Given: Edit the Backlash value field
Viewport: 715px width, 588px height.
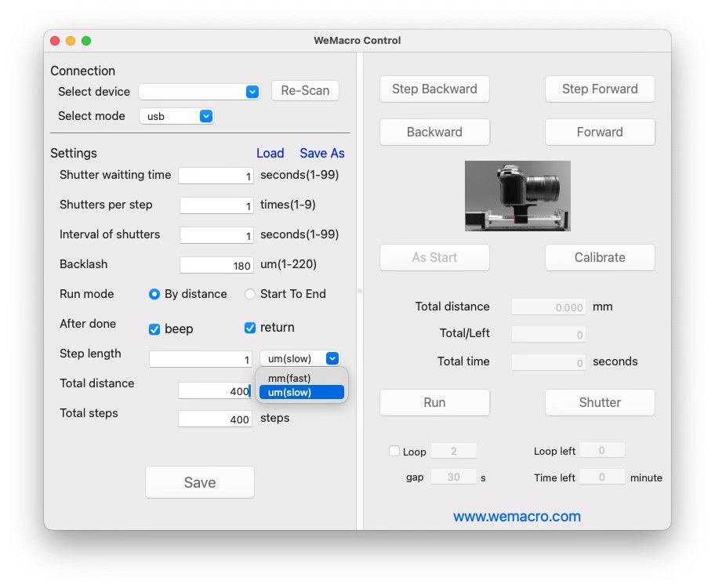Looking at the screenshot, I should [x=216, y=265].
